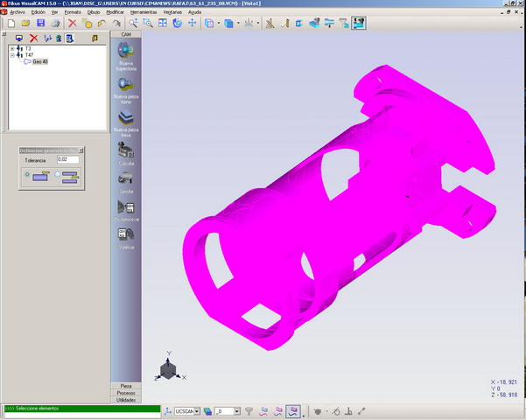Run Simular from the CAM sidebar
This screenshot has width=526, height=420.
pyautogui.click(x=127, y=179)
